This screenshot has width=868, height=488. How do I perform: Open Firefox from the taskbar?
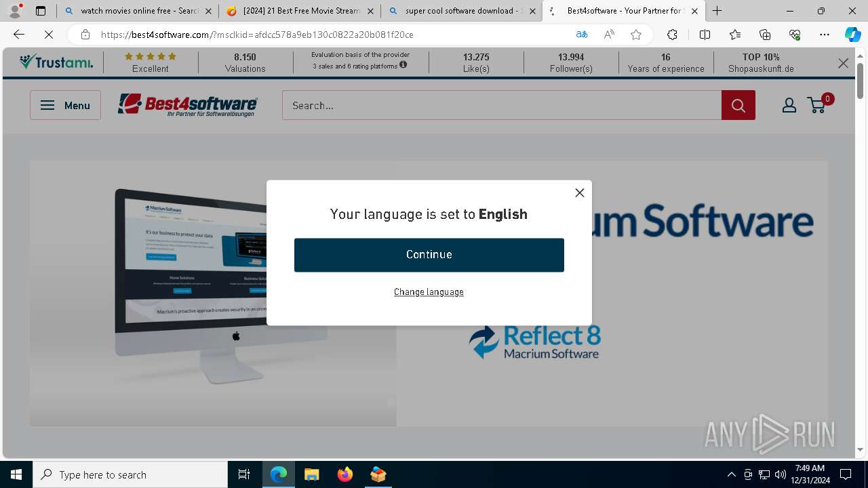pos(345,474)
